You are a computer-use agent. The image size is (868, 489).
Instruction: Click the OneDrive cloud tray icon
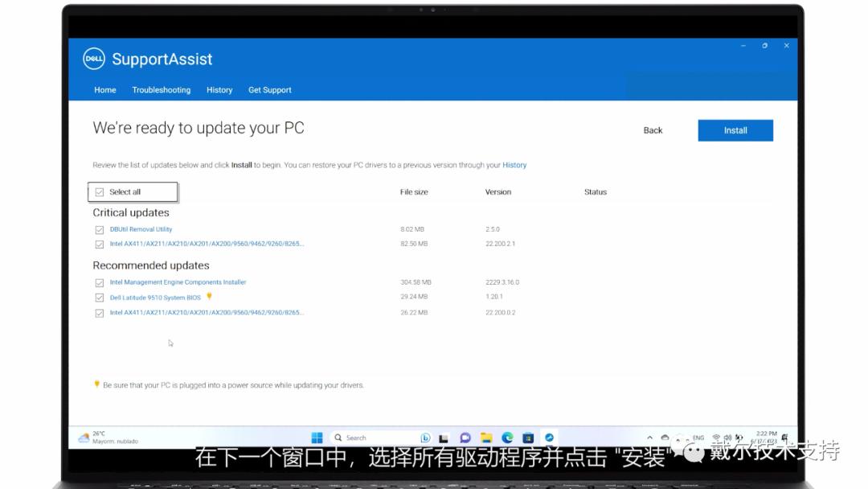665,438
